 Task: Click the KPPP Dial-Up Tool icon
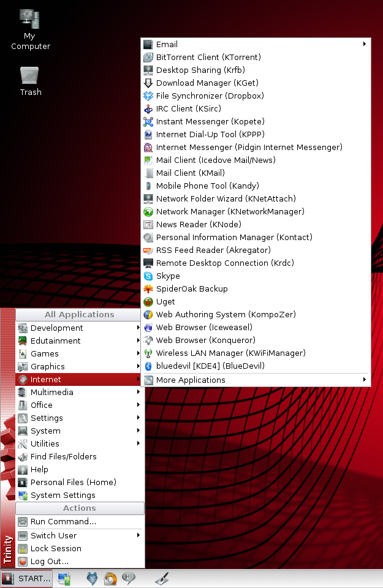pyautogui.click(x=148, y=134)
